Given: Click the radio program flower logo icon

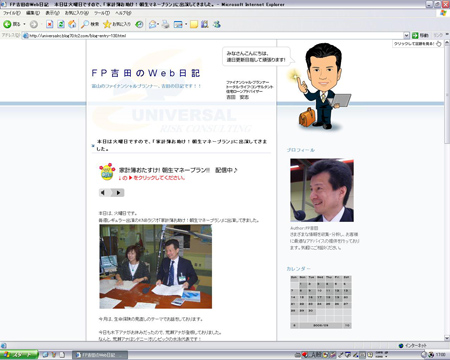Looking at the screenshot, I should (107, 172).
